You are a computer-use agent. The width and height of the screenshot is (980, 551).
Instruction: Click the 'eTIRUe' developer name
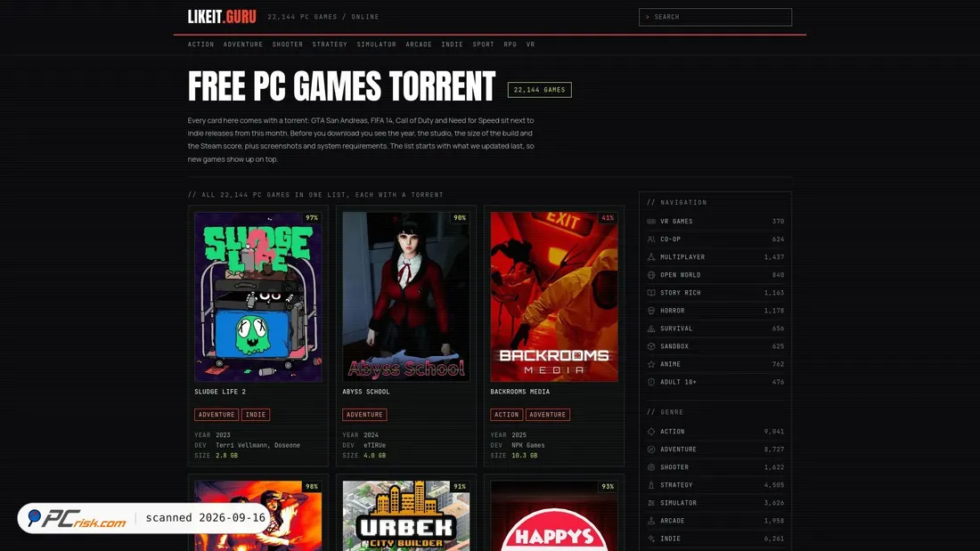tap(375, 445)
